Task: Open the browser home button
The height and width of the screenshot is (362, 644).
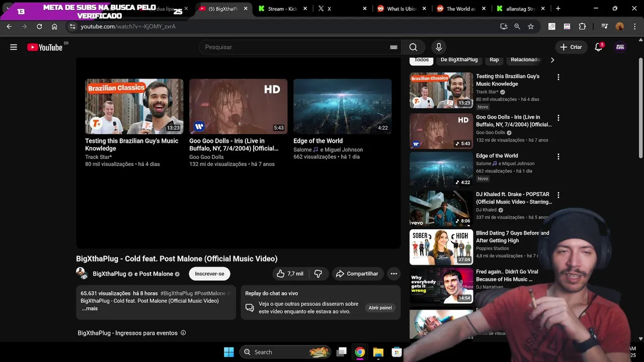Action: tap(54, 27)
